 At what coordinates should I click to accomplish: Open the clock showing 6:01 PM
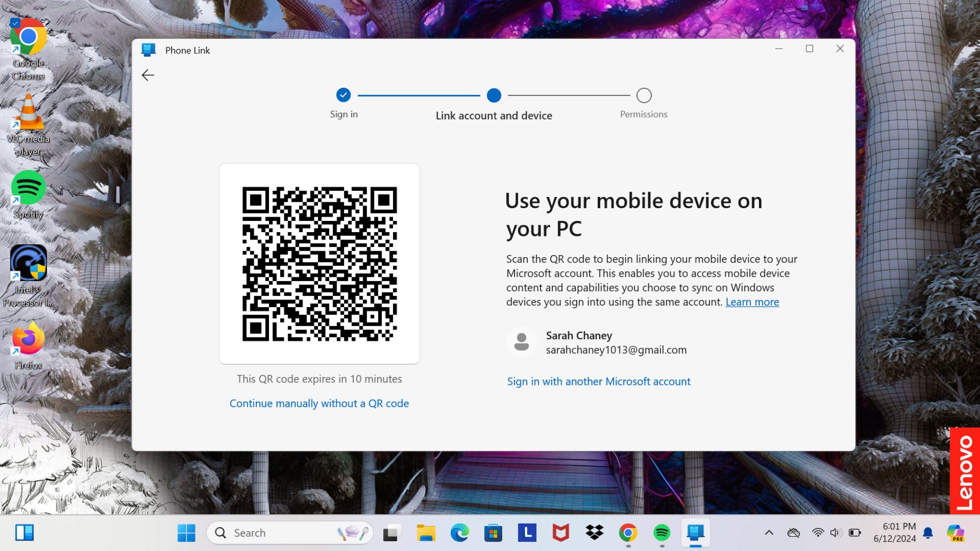pos(895,532)
